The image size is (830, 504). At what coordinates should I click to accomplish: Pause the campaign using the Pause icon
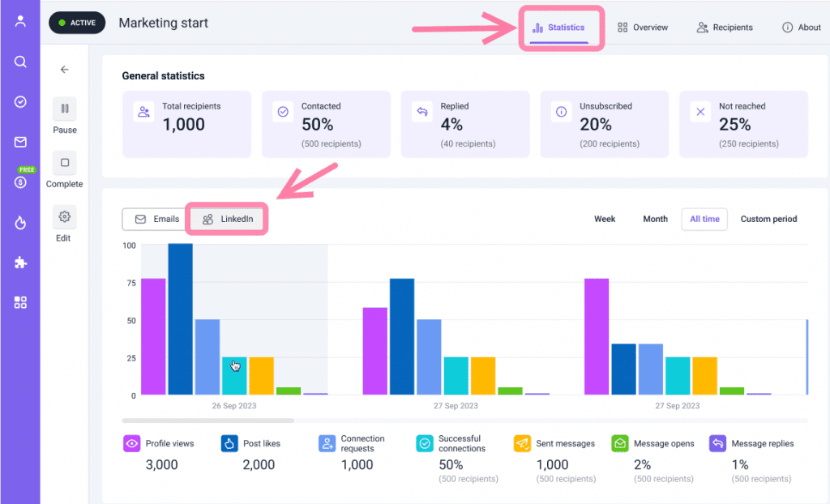pyautogui.click(x=64, y=109)
